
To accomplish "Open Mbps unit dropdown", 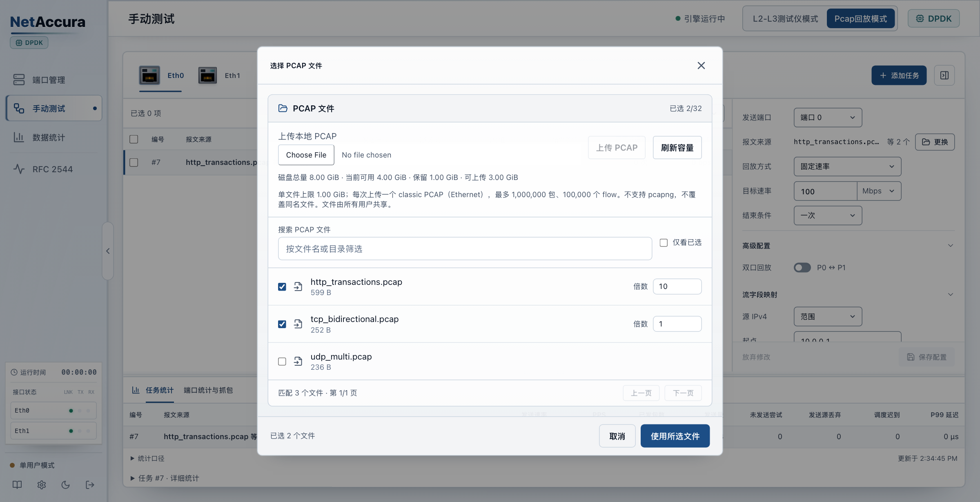I will [879, 191].
